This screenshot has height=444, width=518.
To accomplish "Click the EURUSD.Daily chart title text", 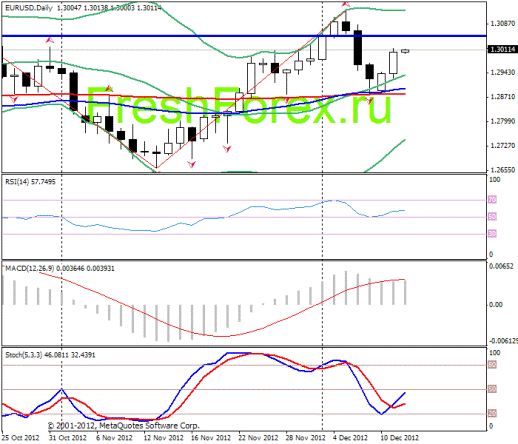I will [x=29, y=8].
